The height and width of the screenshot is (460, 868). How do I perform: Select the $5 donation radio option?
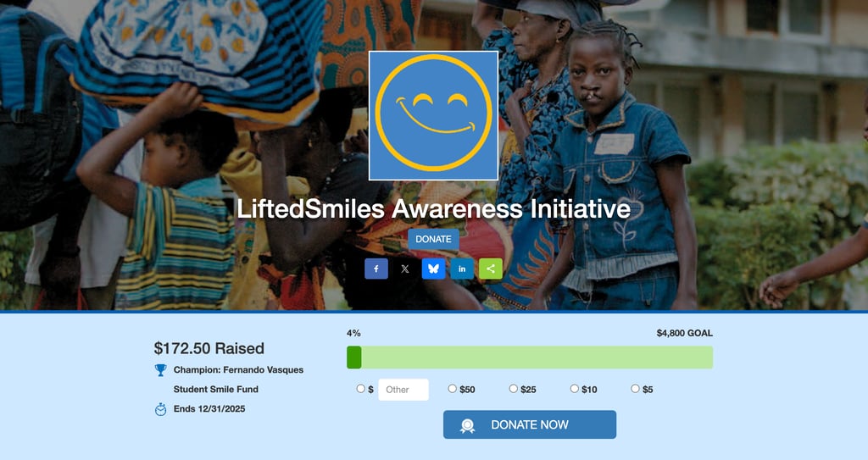tap(635, 389)
